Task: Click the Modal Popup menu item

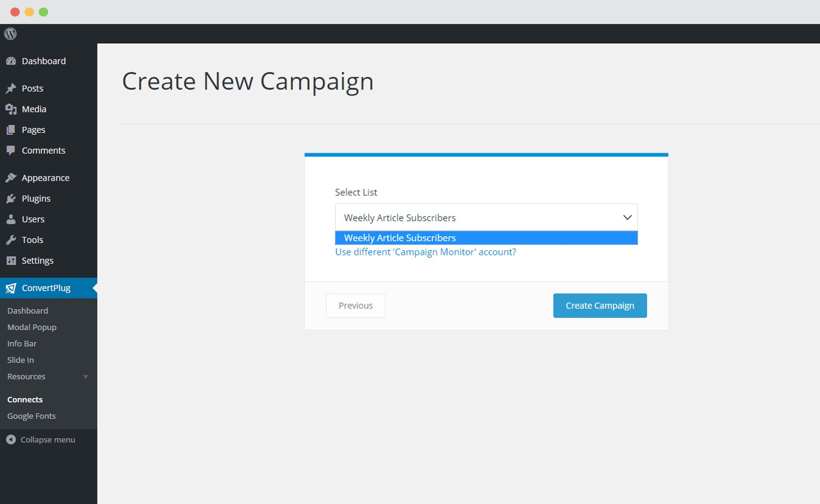Action: (x=31, y=327)
